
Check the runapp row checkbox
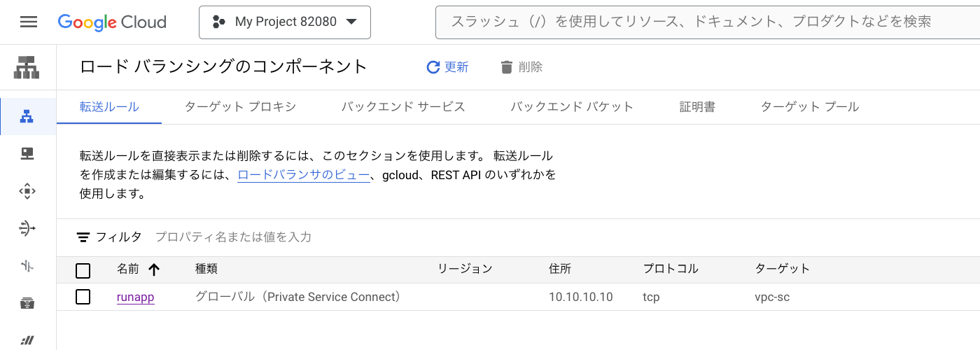click(83, 297)
